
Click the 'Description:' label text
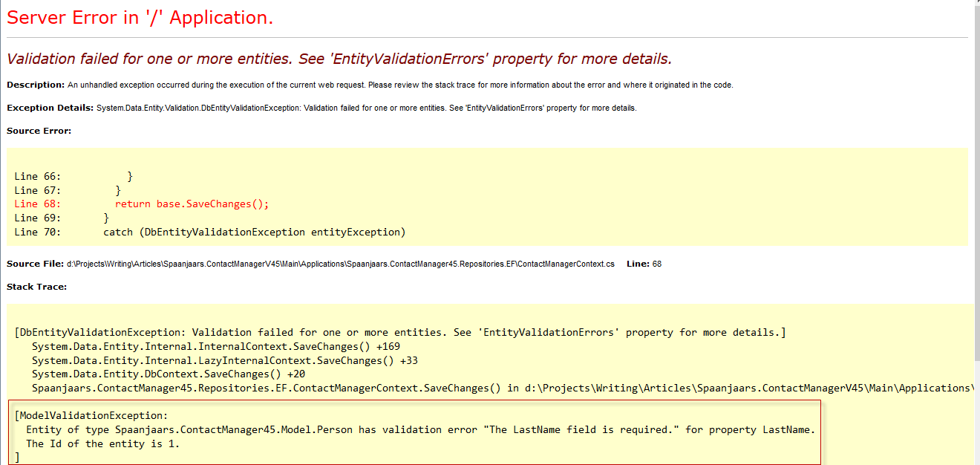pyautogui.click(x=35, y=85)
